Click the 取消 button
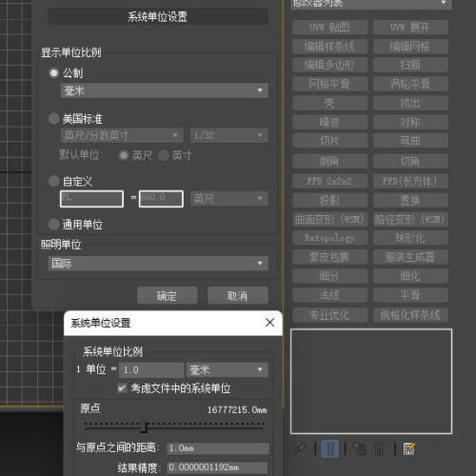 (x=238, y=296)
